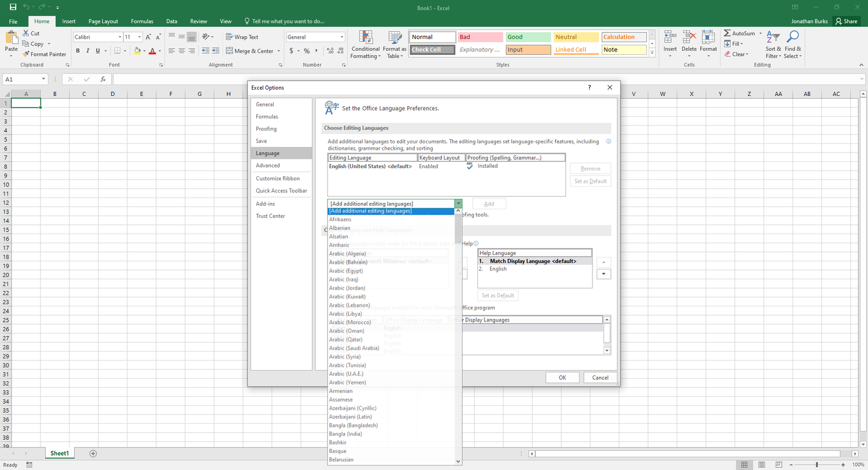Image resolution: width=868 pixels, height=470 pixels.
Task: Adjust the zoom slider
Action: click(818, 464)
